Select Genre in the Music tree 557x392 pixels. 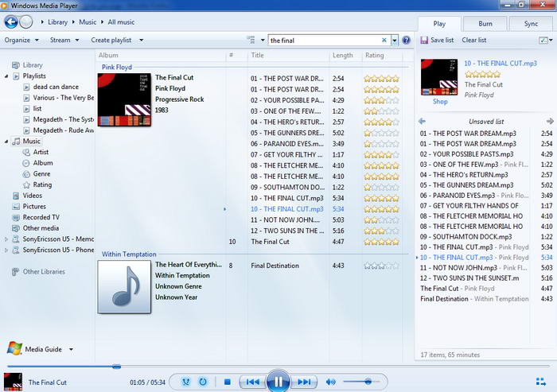tap(41, 174)
